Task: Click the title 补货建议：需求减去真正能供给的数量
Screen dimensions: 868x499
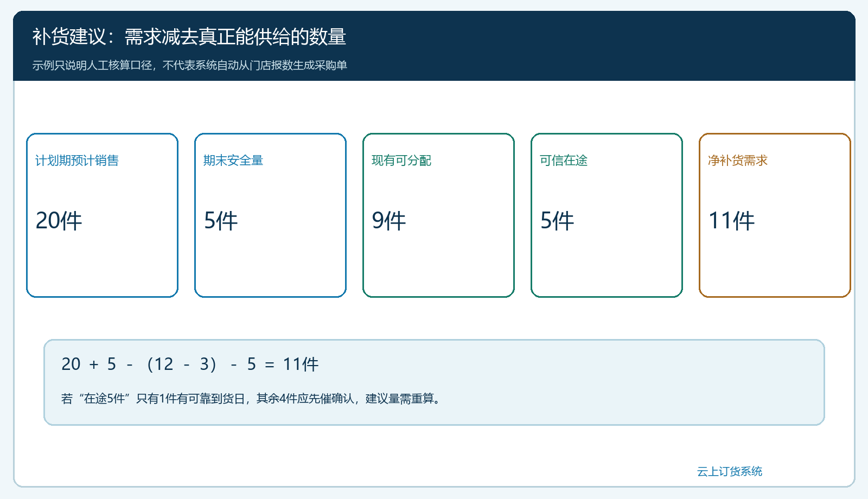Action: tap(189, 37)
